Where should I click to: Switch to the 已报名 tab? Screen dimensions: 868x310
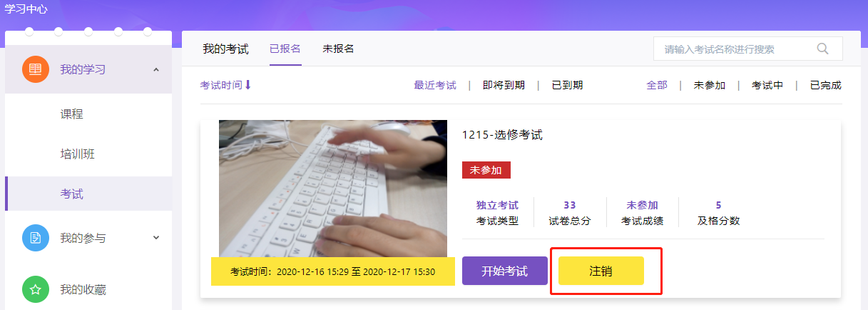point(285,49)
